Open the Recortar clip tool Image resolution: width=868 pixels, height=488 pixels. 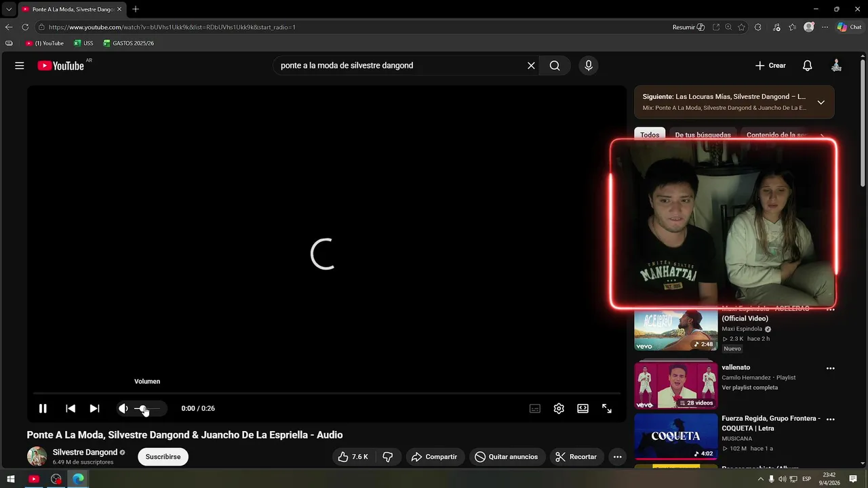coord(576,457)
